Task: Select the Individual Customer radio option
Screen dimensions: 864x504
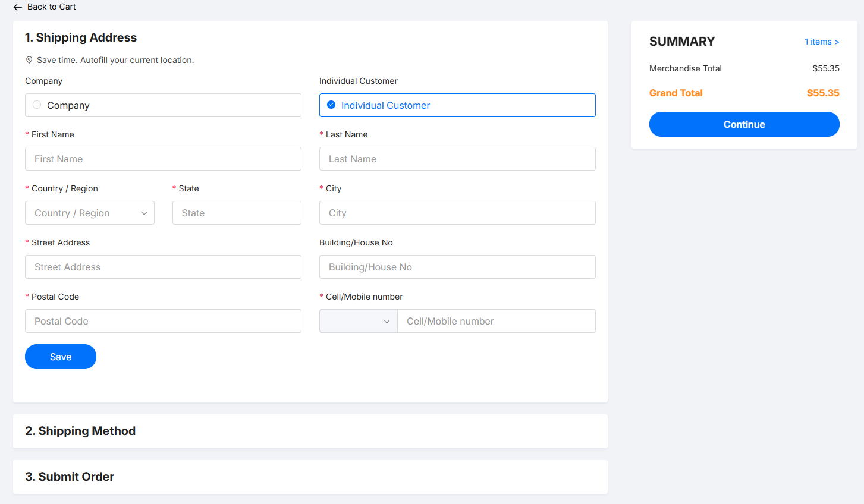Action: tap(331, 105)
